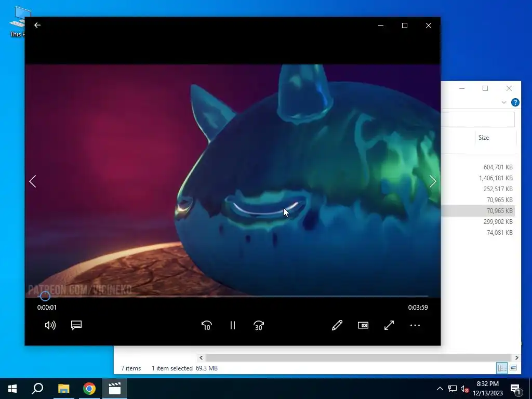Image resolution: width=532 pixels, height=399 pixels.
Task: Maximize the video player window
Action: pyautogui.click(x=404, y=25)
